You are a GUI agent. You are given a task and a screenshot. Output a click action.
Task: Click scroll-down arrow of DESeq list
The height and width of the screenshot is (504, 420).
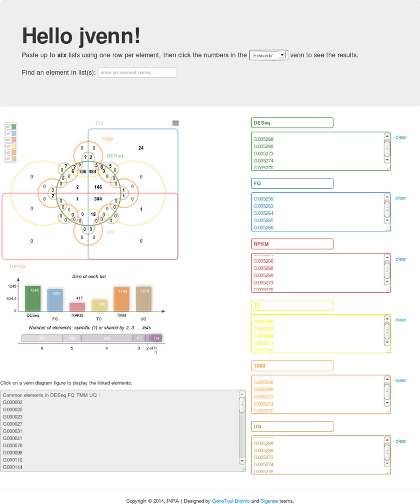(x=387, y=160)
